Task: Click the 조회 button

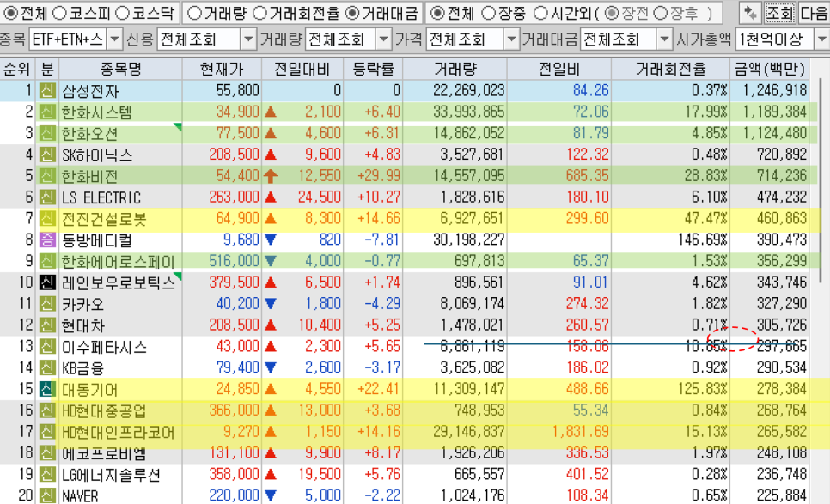Action: 779,13
